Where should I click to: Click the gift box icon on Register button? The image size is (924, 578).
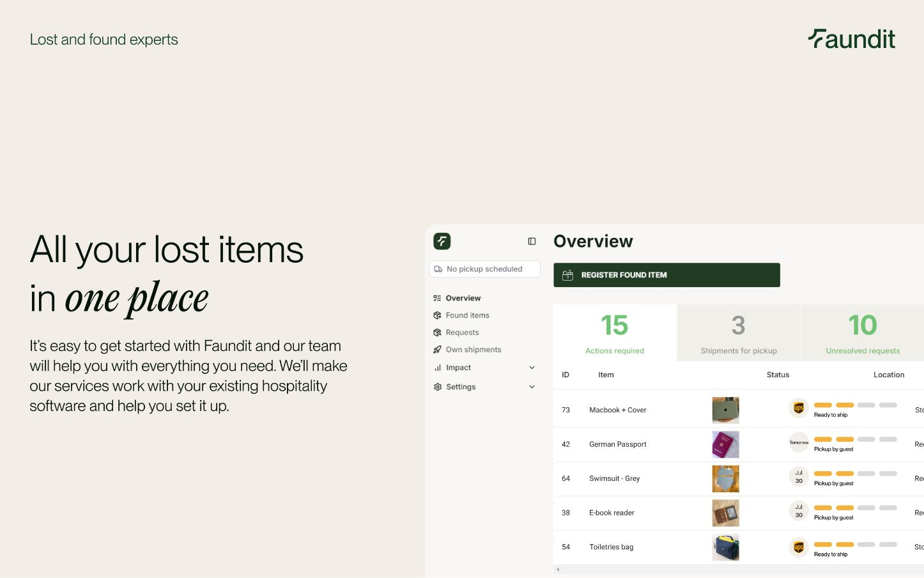click(567, 275)
